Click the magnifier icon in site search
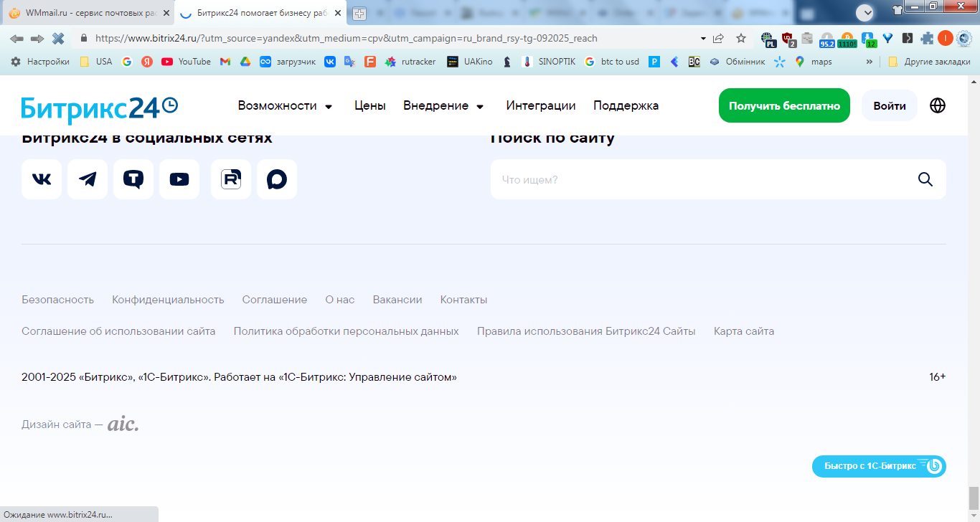980x522 pixels. (925, 179)
